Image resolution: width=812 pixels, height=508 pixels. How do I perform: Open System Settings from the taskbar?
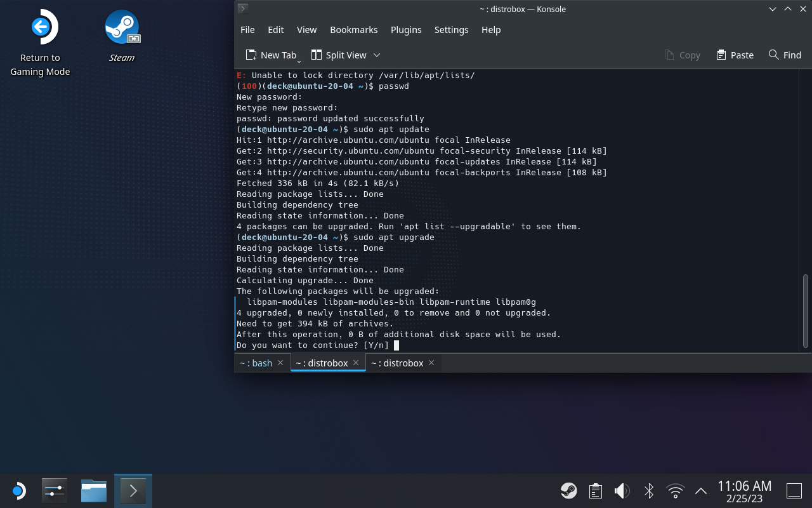pos(55,491)
